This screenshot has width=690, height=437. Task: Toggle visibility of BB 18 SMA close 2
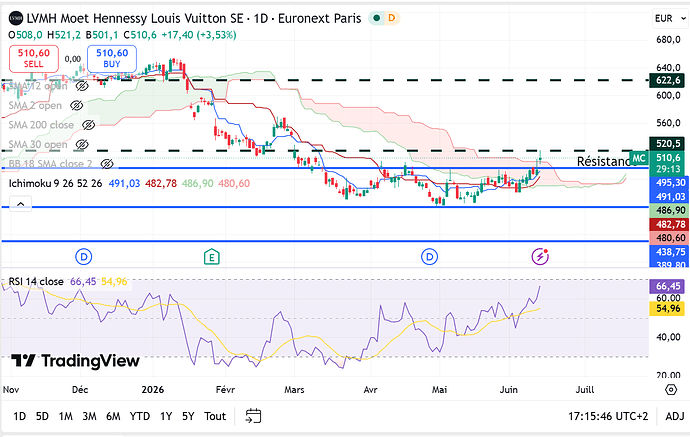107,164
